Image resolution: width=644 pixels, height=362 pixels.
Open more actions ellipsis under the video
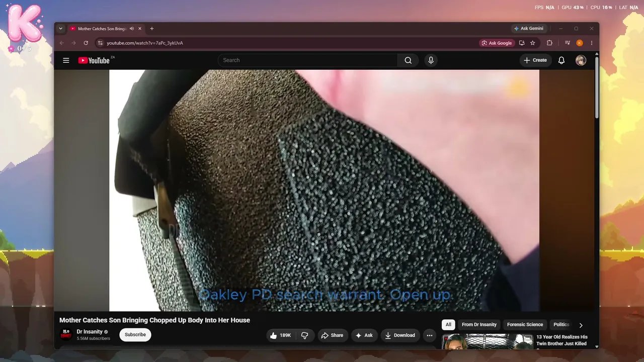(x=429, y=335)
